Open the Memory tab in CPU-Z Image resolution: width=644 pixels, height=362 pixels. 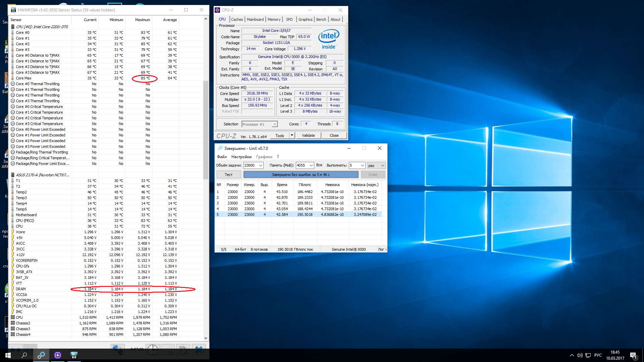(x=274, y=19)
